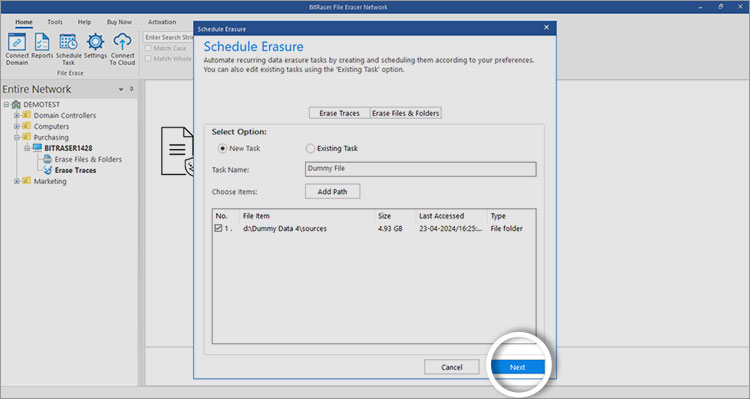750x399 pixels.
Task: Select the Purchasing tree item
Action: 51,137
